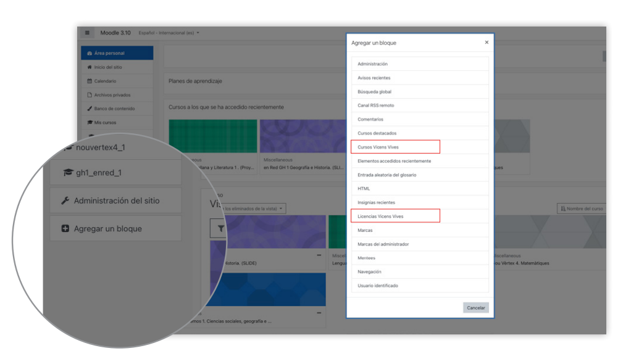Image resolution: width=631 pixels, height=364 pixels.
Task: Add the Cursos destacados block
Action: [420, 133]
